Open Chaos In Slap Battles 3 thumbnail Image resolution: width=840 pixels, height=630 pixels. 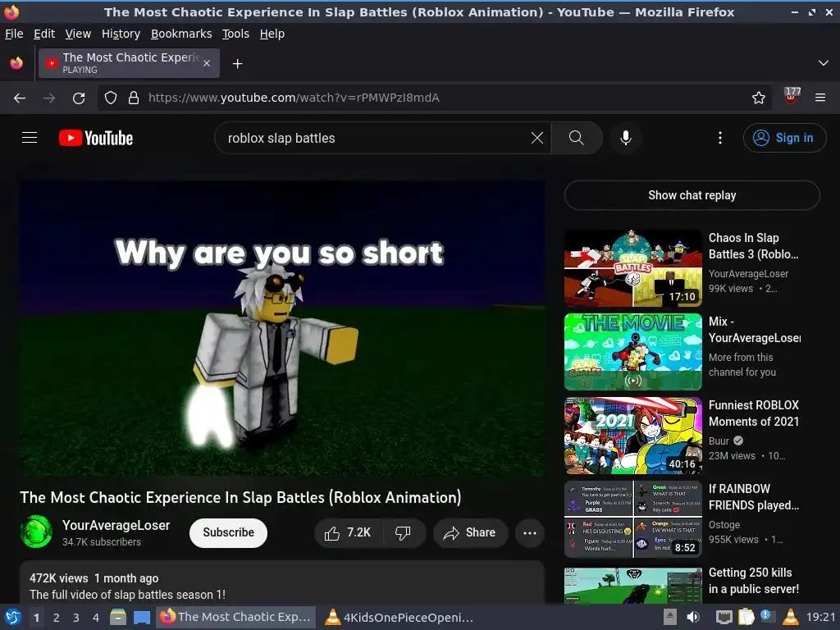pyautogui.click(x=632, y=268)
